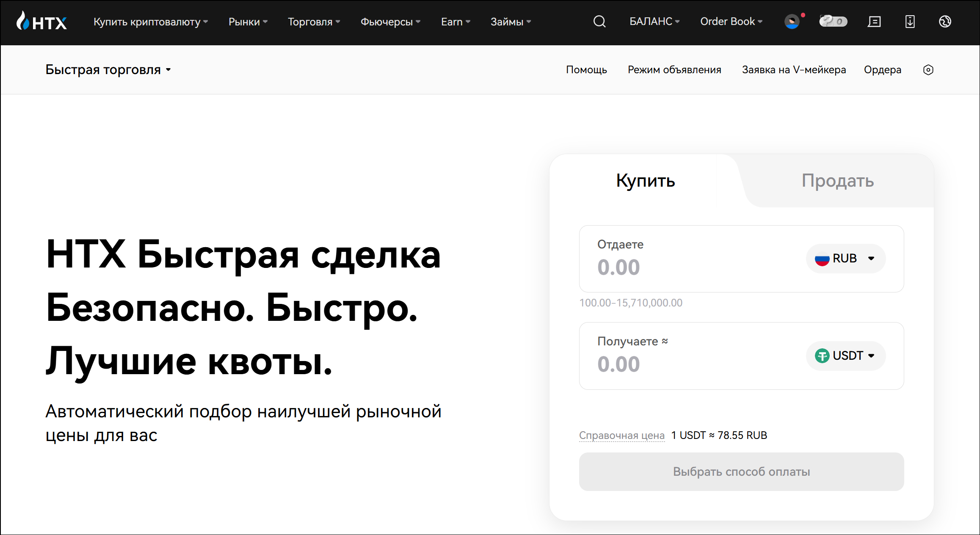Open the Помощь link
The width and height of the screenshot is (980, 535).
pos(586,70)
